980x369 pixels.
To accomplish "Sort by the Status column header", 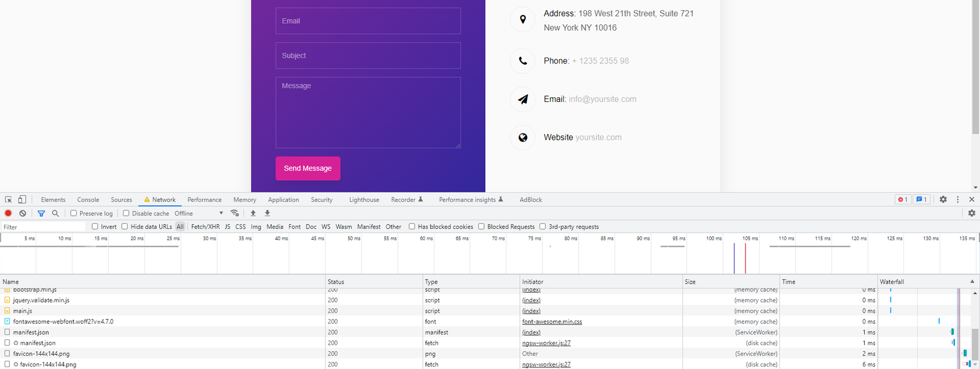I will pyautogui.click(x=374, y=282).
